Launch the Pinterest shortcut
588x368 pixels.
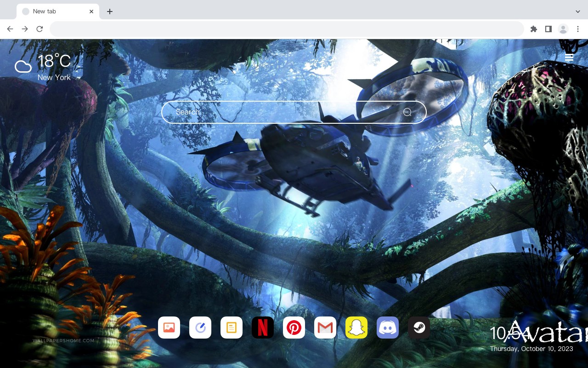(x=294, y=328)
